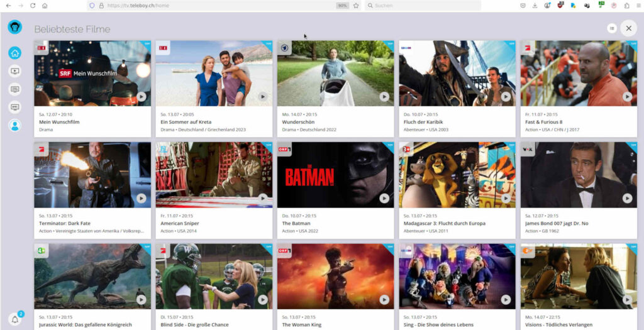Screen dimensions: 644x330
Task: Play Blind Side - Die große Chance
Action: coord(263,300)
